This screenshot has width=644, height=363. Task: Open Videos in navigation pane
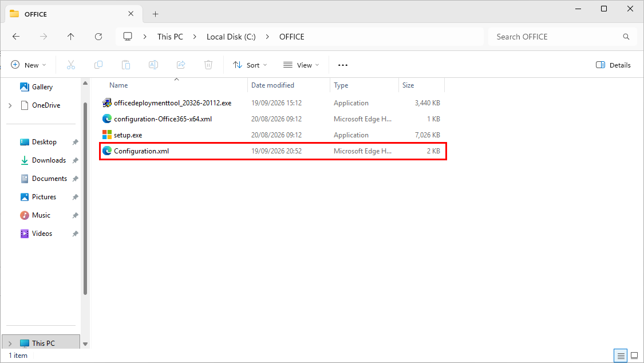(x=41, y=234)
